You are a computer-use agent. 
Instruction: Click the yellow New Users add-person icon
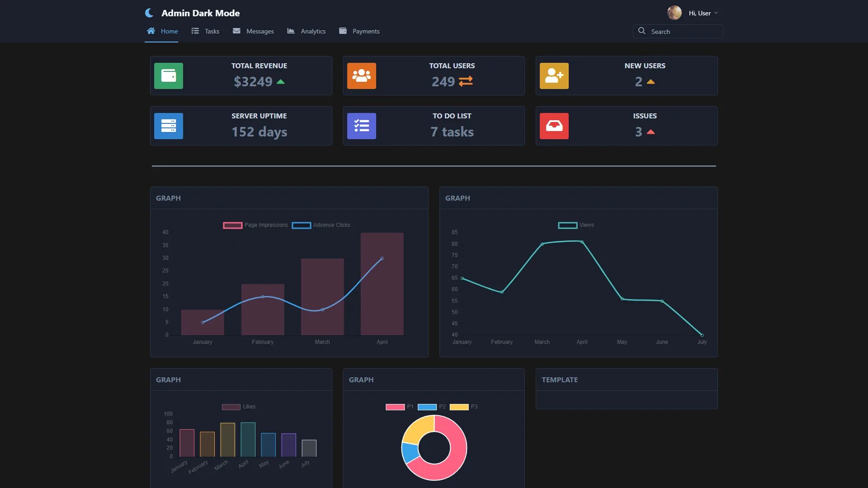tap(554, 76)
